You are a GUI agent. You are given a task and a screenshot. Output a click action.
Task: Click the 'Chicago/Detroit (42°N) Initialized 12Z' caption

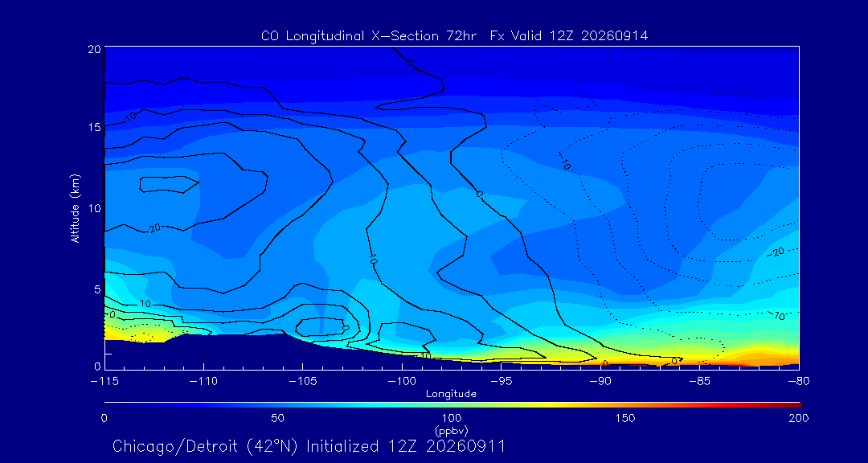point(266,446)
